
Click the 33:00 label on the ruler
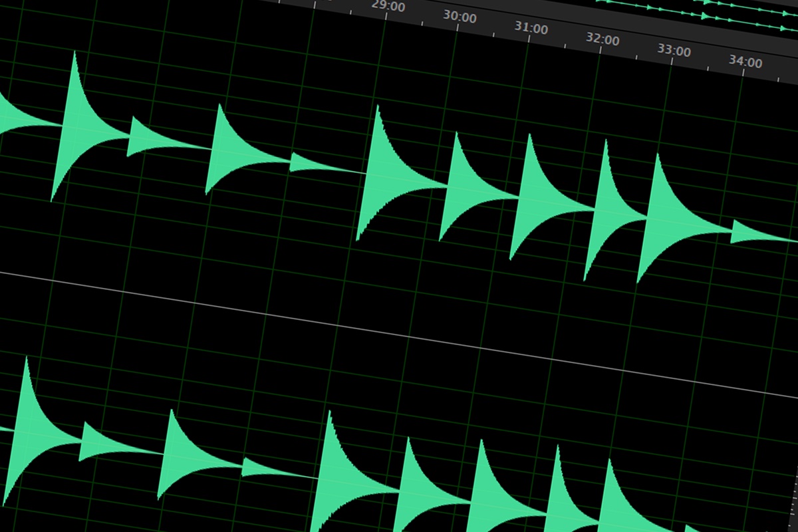pyautogui.click(x=674, y=51)
